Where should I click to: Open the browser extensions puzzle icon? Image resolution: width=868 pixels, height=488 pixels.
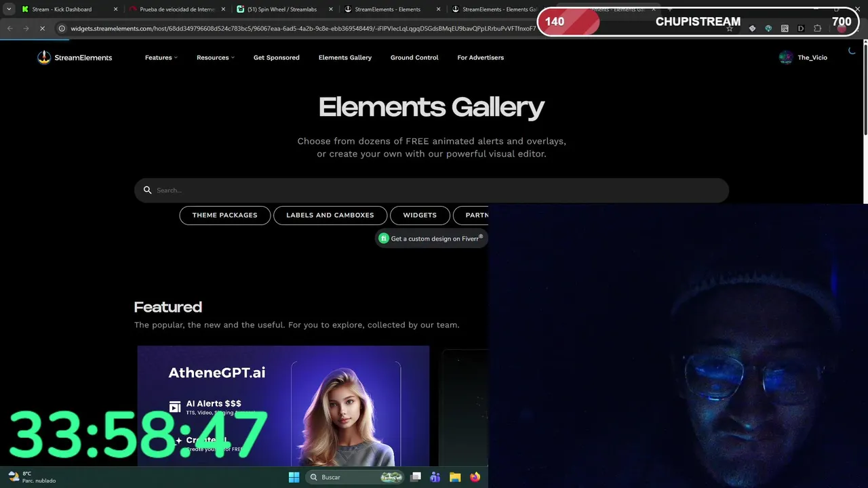(x=817, y=28)
